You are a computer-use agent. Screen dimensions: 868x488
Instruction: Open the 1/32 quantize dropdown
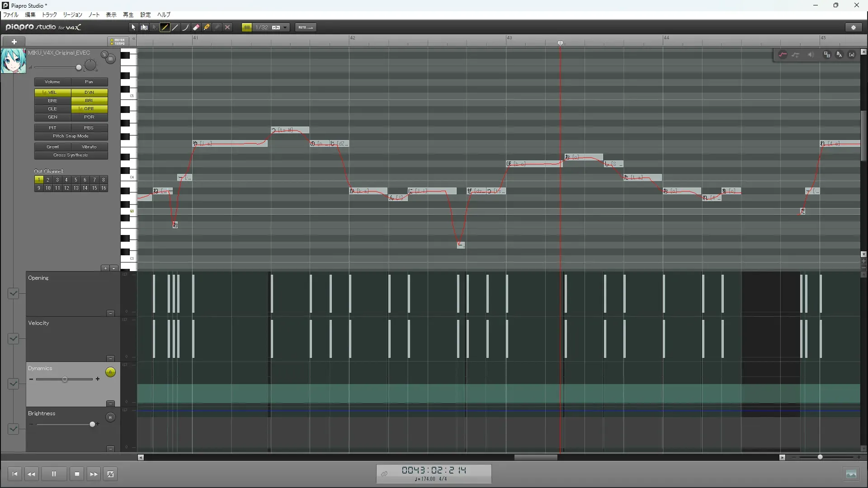[285, 28]
